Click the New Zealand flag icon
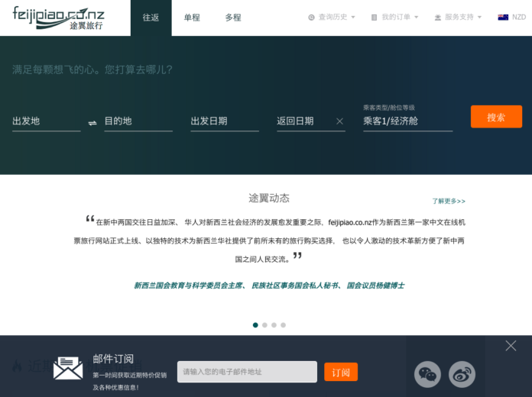Screen dimensions: 532x397 point(503,17)
